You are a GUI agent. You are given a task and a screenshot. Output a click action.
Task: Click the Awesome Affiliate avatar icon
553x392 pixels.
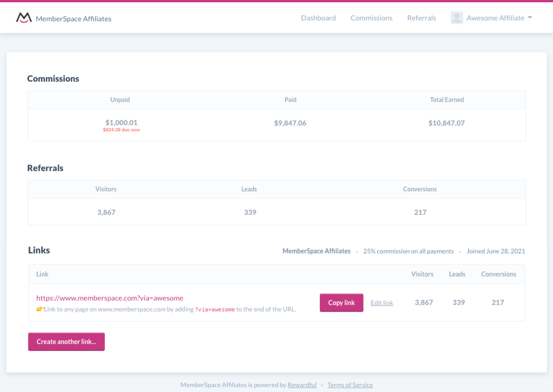[x=457, y=18]
